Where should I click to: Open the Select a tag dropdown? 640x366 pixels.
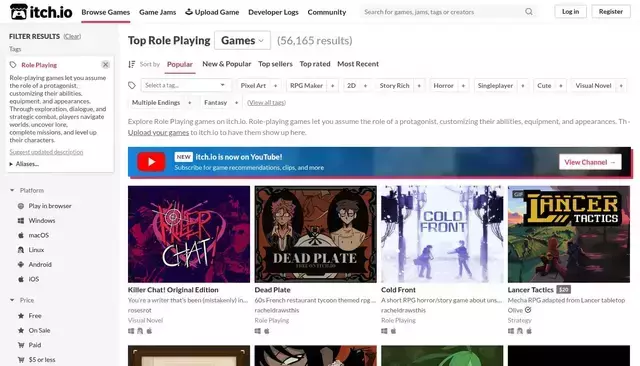pyautogui.click(x=186, y=85)
